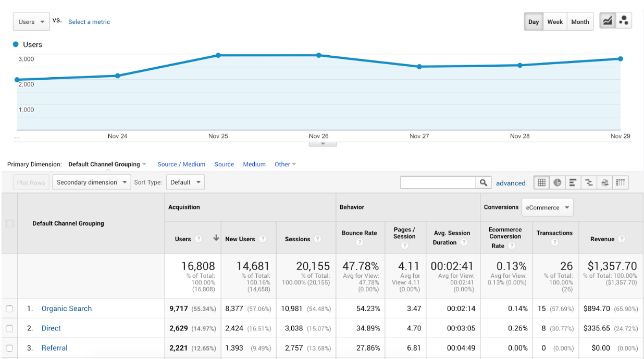Switch primary dimension to Source / Medium

pyautogui.click(x=181, y=164)
